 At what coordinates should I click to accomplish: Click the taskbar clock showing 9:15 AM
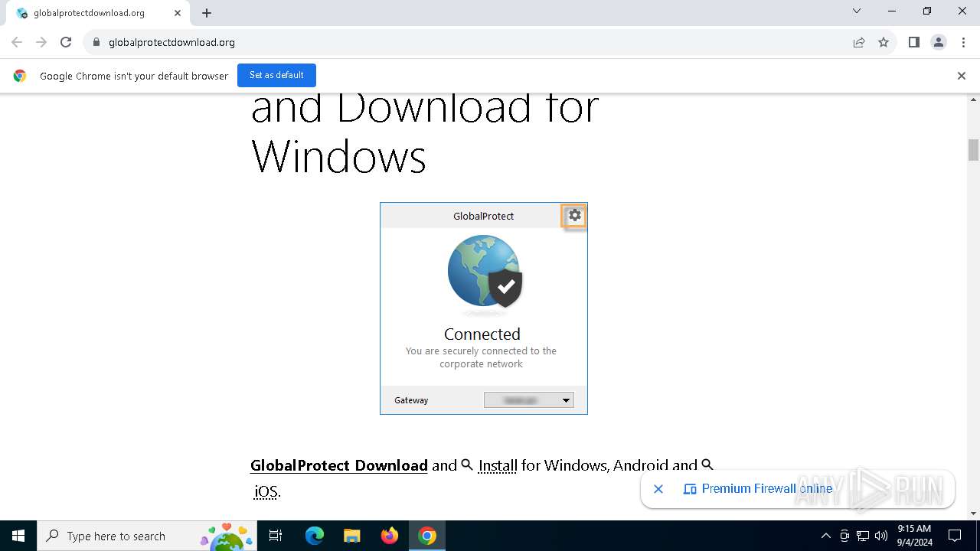(x=914, y=536)
